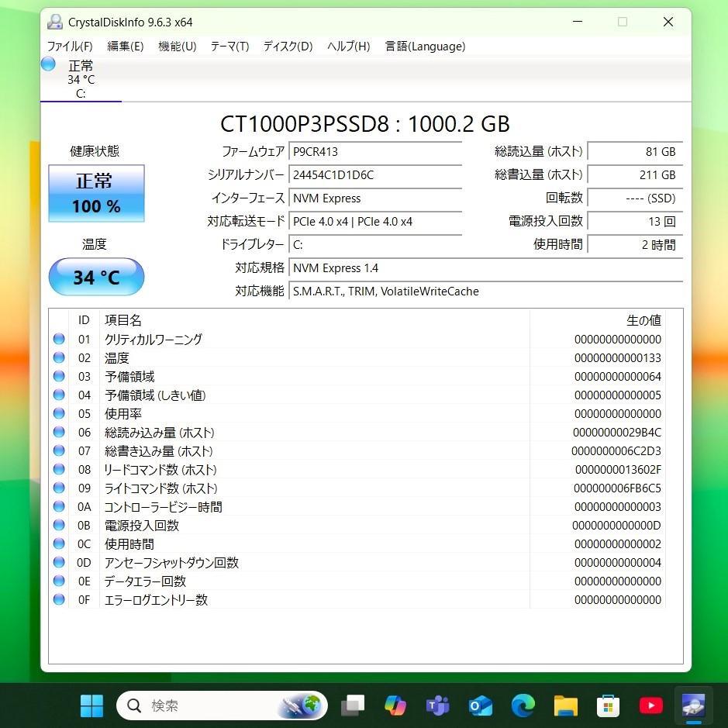
Task: Open the ファイル(F) menu
Action: tap(70, 47)
